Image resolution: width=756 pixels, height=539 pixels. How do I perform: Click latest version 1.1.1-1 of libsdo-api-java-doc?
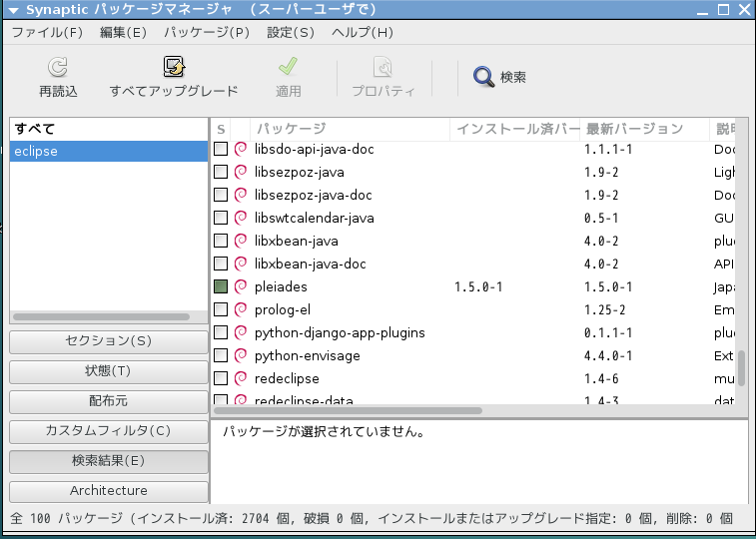pos(608,150)
